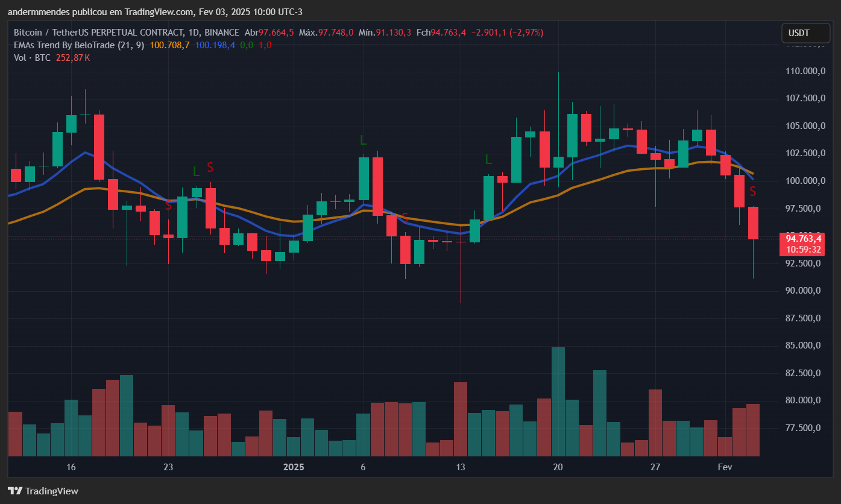Viewport: 841px width, 504px height.
Task: Click the TradingView logo
Action: coord(43,491)
